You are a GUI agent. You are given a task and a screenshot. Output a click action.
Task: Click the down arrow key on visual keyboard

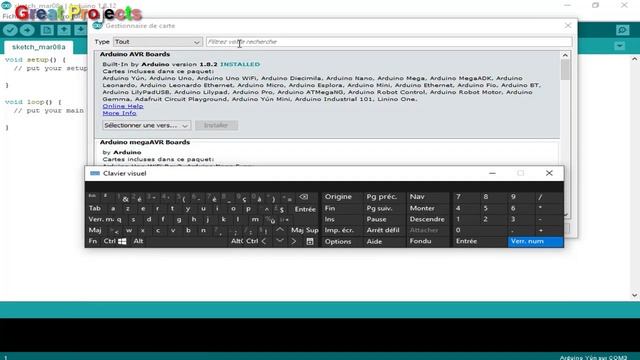(x=280, y=241)
